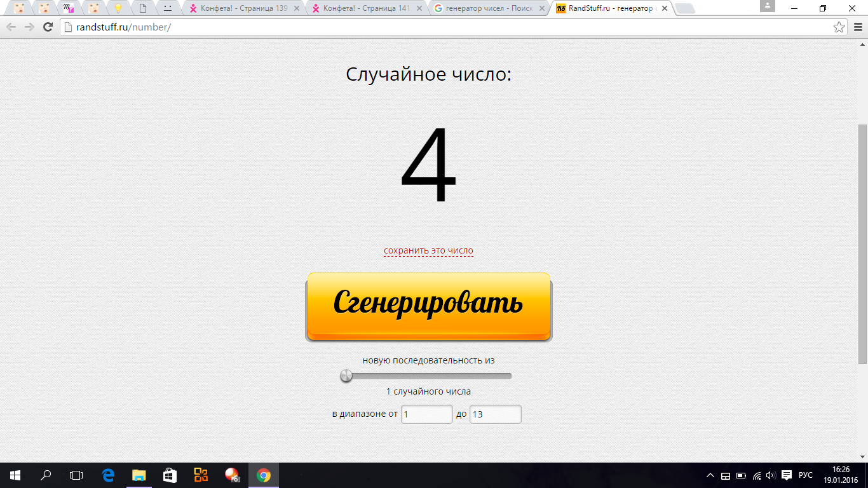Open the Chrome menu (three lines)
Image resolution: width=868 pixels, height=488 pixels.
click(x=857, y=27)
